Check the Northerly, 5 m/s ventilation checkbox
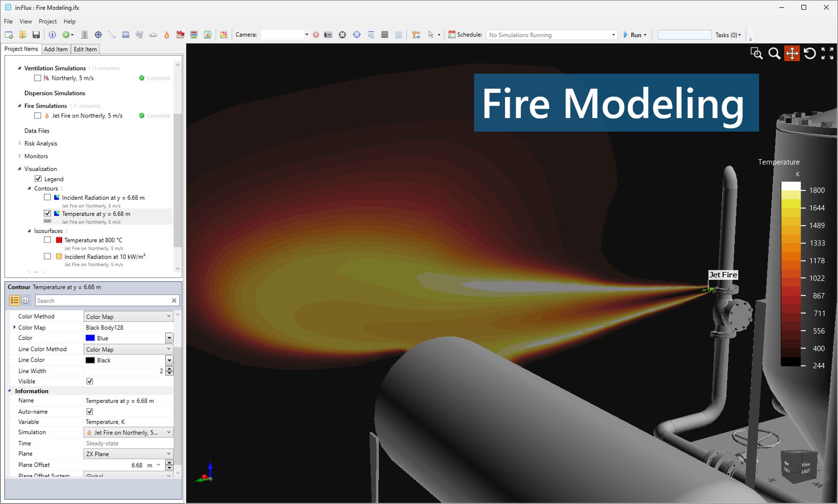The image size is (838, 504). (x=38, y=78)
